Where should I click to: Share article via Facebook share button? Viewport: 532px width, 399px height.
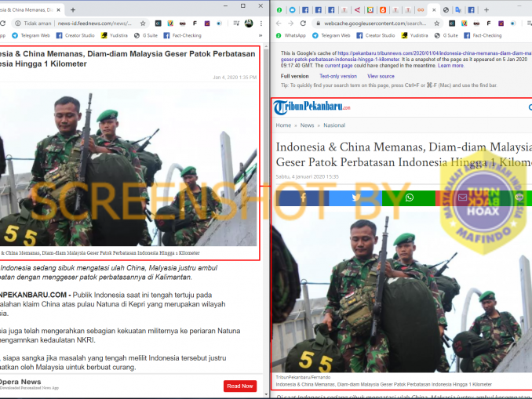click(x=302, y=198)
